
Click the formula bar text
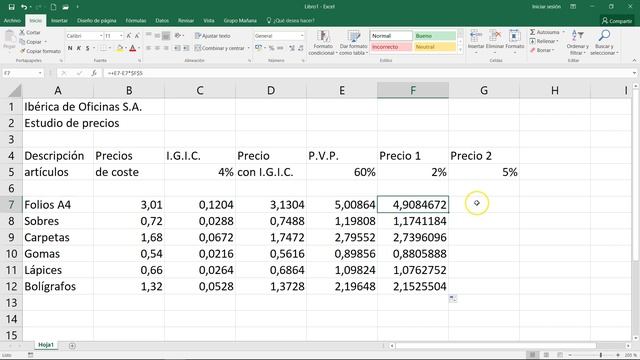(125, 73)
